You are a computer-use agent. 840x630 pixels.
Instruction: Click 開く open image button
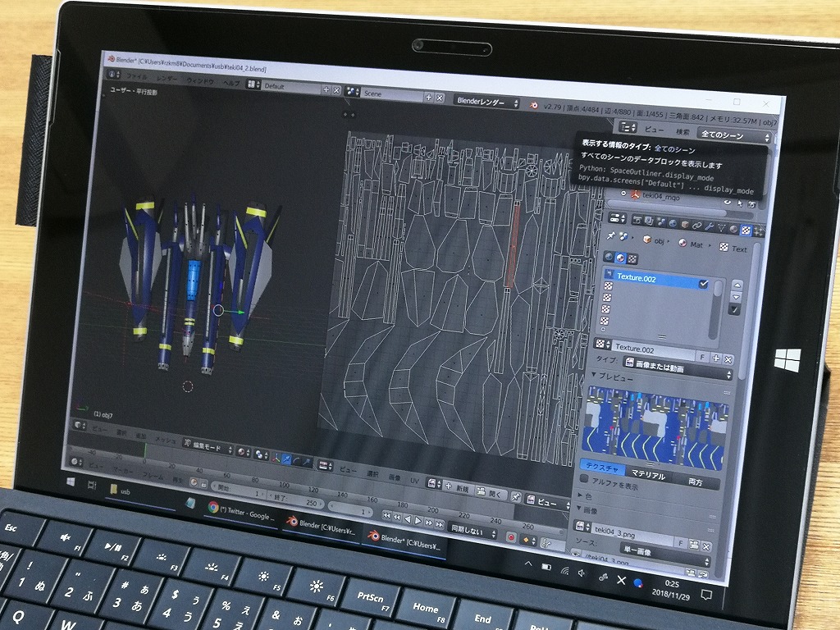(x=491, y=493)
